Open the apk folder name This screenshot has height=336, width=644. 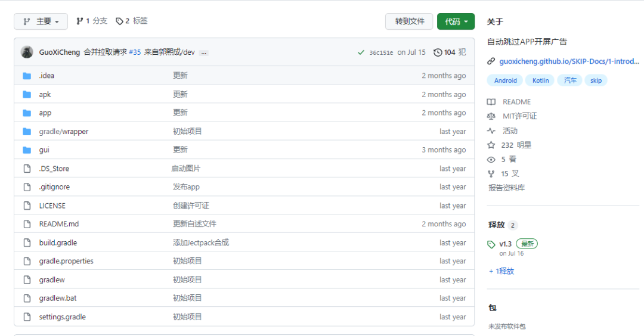coord(45,94)
